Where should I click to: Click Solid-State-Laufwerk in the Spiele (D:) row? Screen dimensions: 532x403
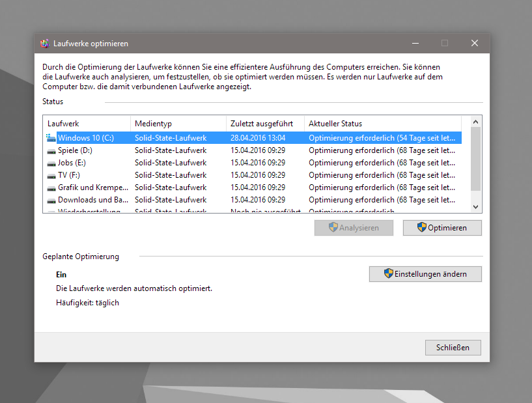coord(171,150)
